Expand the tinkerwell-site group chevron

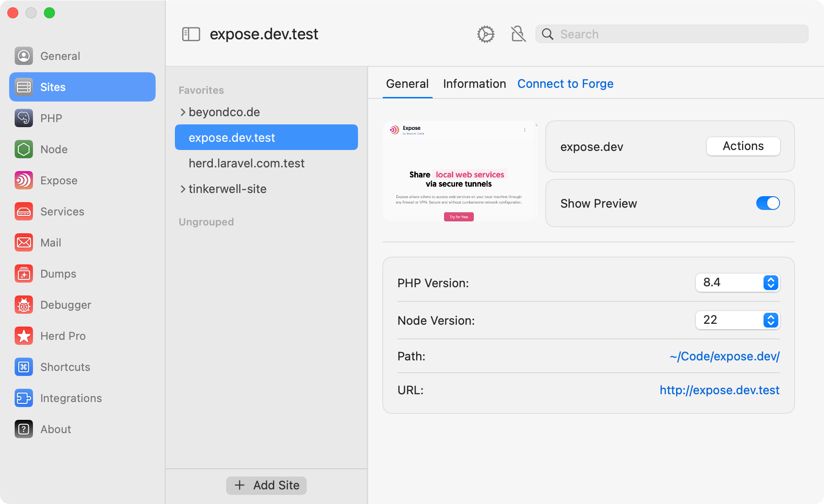pyautogui.click(x=183, y=189)
